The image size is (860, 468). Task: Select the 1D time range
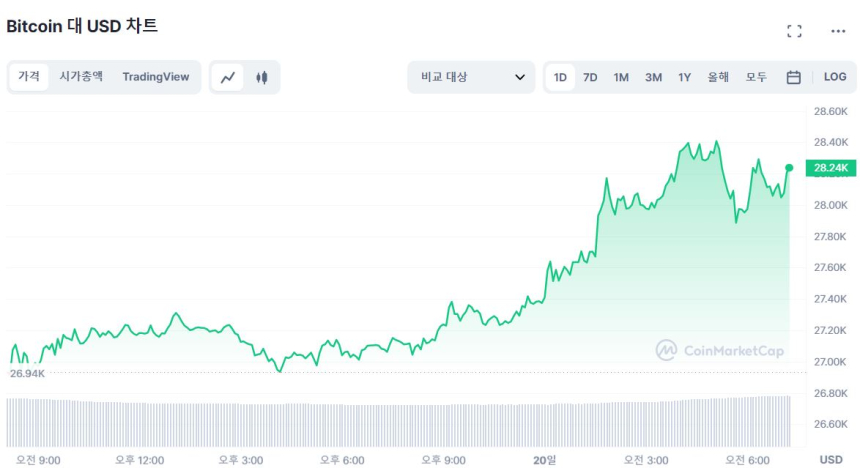(560, 77)
